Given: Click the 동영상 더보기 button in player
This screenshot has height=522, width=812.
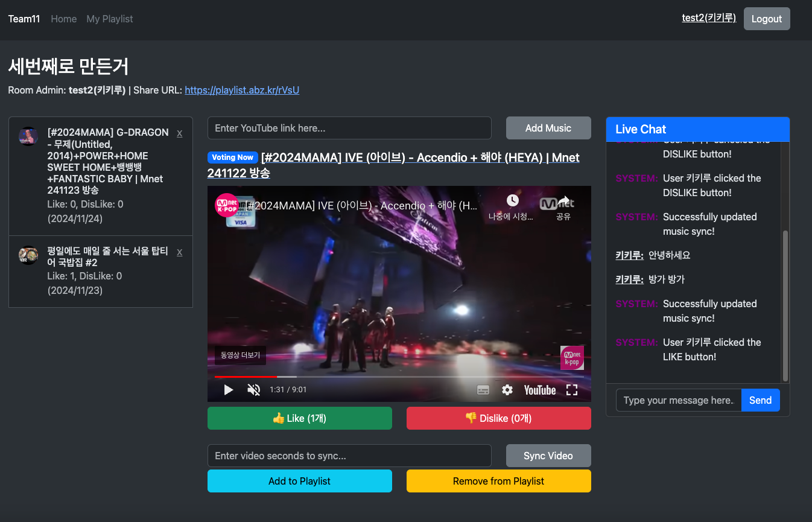Looking at the screenshot, I should click(x=240, y=355).
